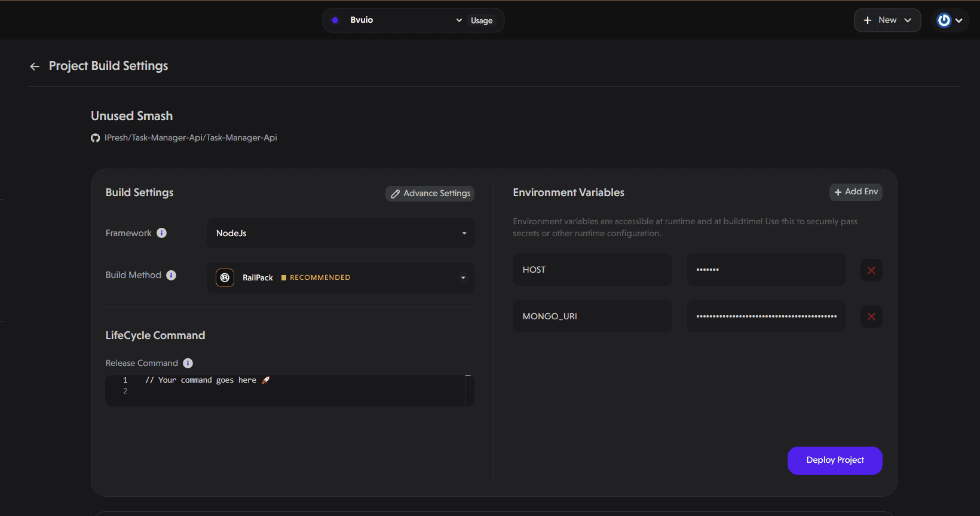Edit the MONGO_URI variable value field
This screenshot has width=980, height=516.
(x=766, y=316)
